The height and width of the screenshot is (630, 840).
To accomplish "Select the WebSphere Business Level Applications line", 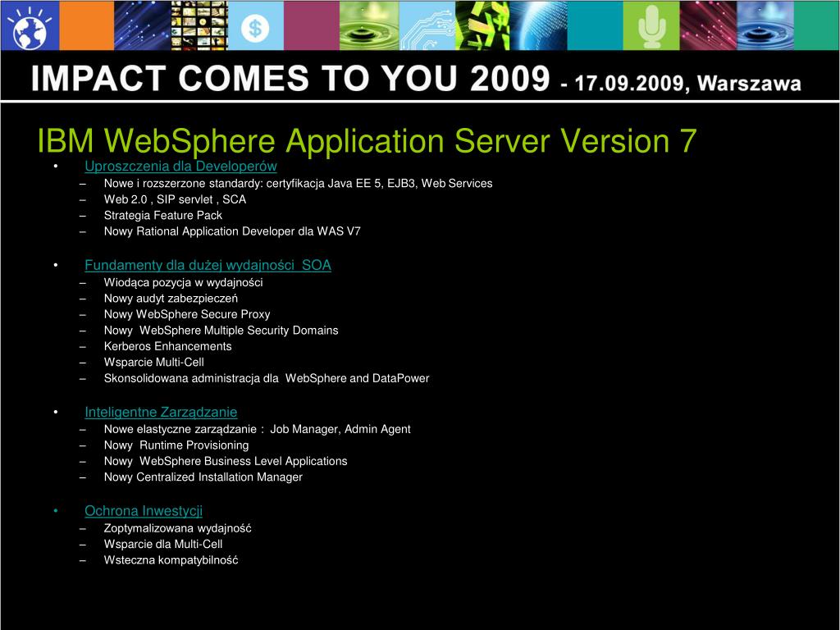I will tap(226, 461).
